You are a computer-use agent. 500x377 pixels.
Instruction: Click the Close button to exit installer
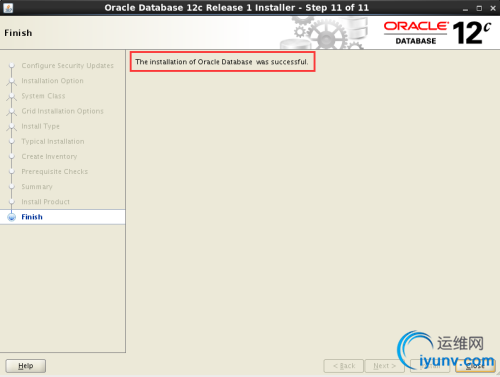475,366
